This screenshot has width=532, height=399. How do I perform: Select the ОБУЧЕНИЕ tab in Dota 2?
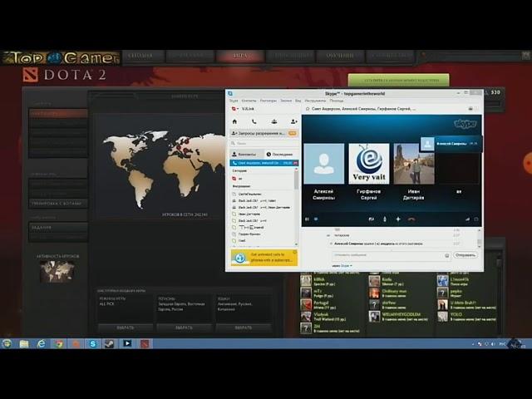pyautogui.click(x=340, y=56)
